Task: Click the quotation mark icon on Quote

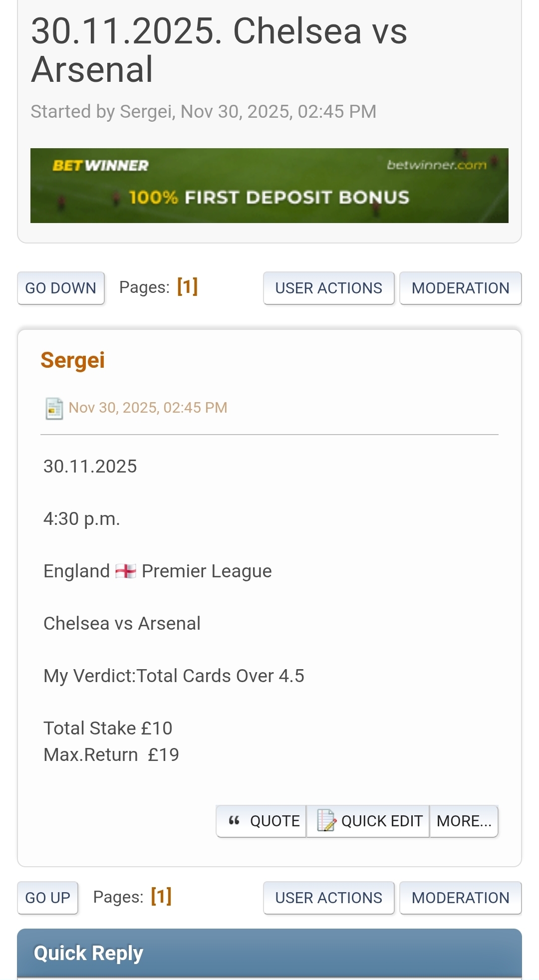Action: [234, 820]
